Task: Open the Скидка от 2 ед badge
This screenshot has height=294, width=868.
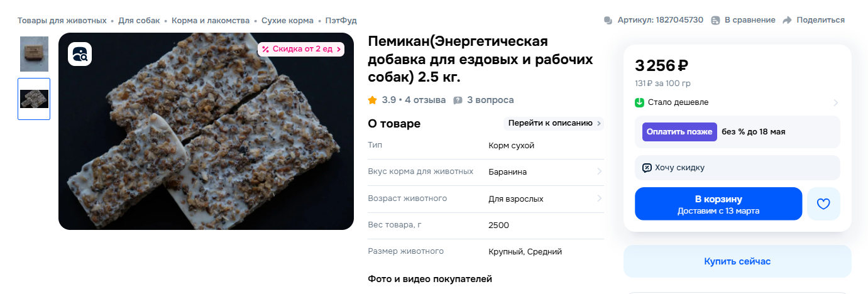Action: click(301, 49)
